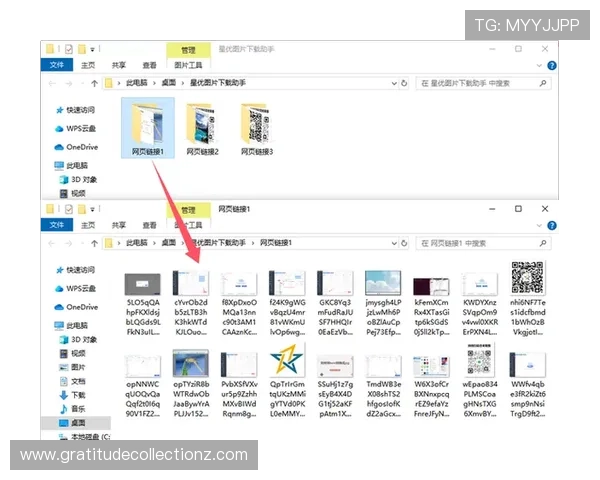Click forward arrow in the upper window
Viewport: 600px width, 480px height.
click(68, 83)
